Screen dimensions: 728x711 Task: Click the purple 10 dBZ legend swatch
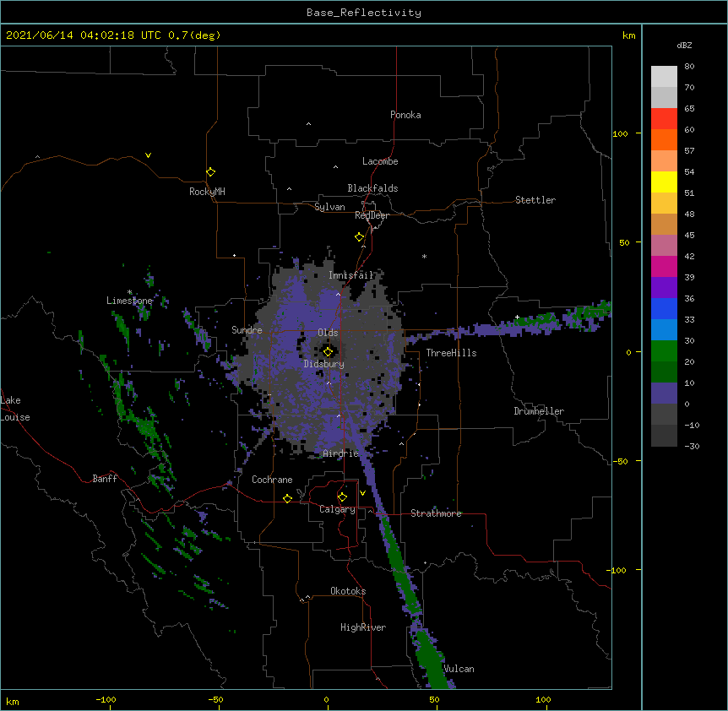coord(664,393)
